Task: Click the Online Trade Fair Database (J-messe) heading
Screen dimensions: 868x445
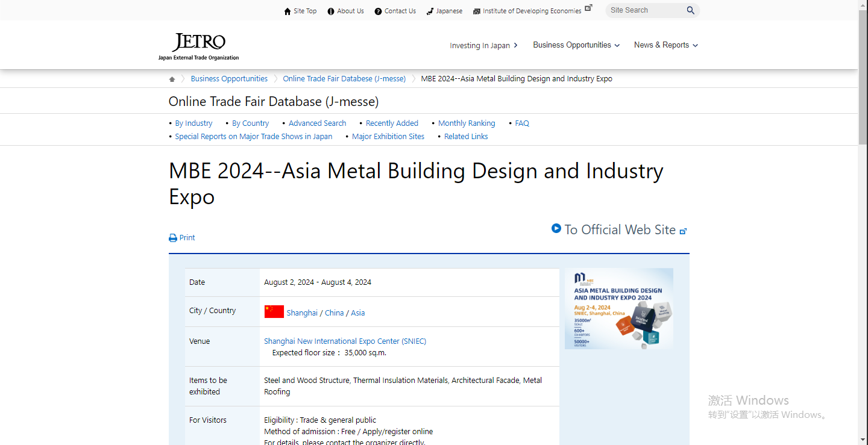Action: coord(274,101)
